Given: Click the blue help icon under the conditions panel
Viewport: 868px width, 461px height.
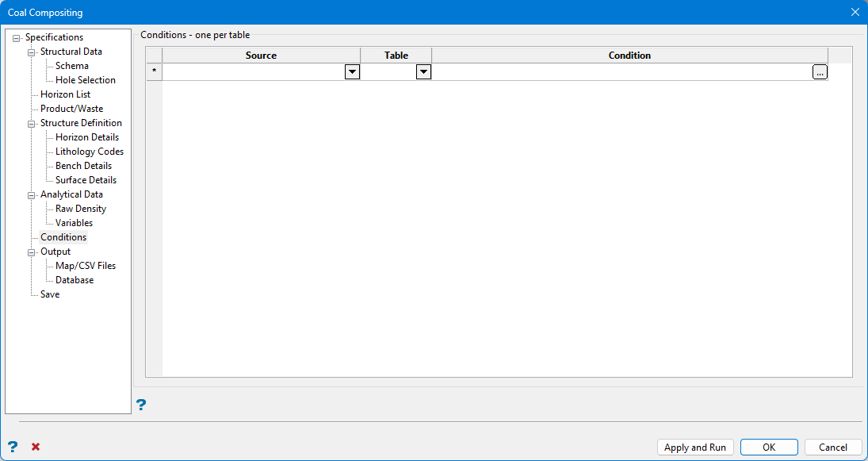Looking at the screenshot, I should 141,405.
